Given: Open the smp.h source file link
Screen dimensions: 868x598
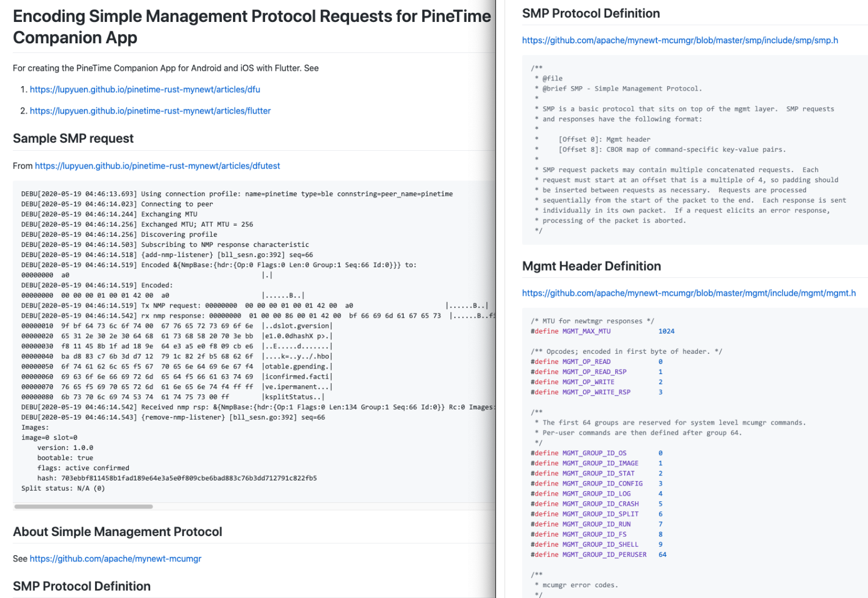Looking at the screenshot, I should tap(679, 41).
